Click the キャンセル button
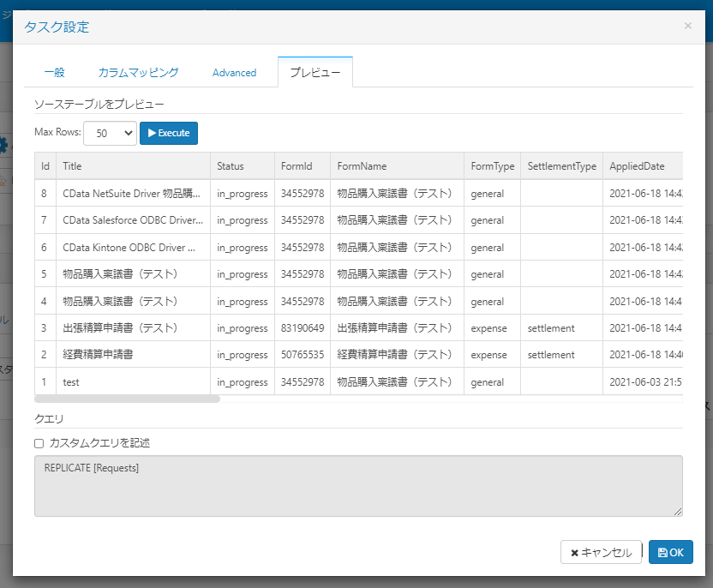The height and width of the screenshot is (588, 713). coord(601,553)
